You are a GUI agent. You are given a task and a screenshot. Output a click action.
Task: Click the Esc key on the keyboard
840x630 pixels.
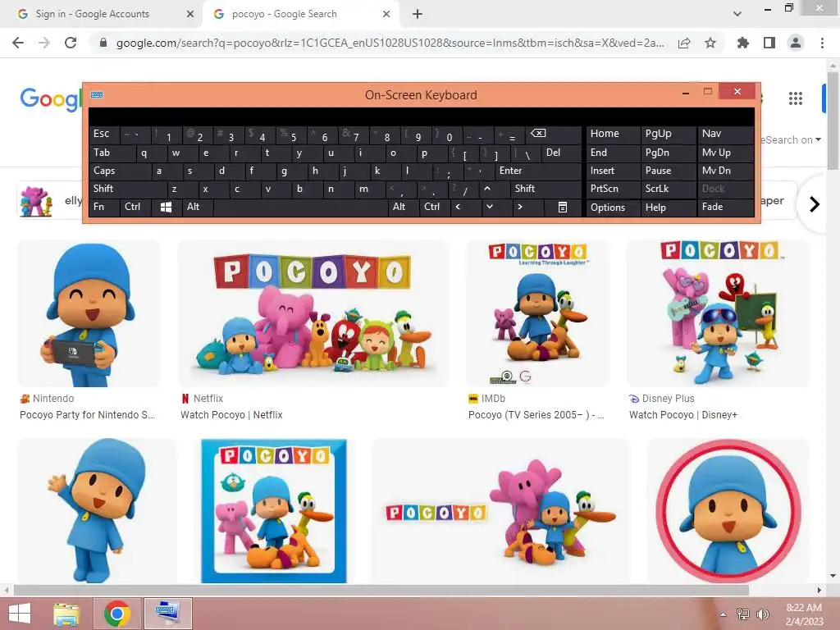point(104,134)
